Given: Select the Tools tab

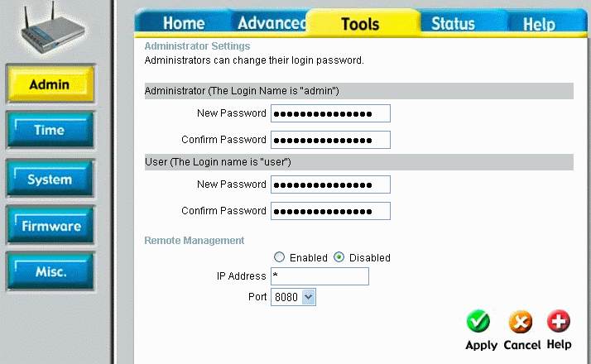Looking at the screenshot, I should 360,24.
